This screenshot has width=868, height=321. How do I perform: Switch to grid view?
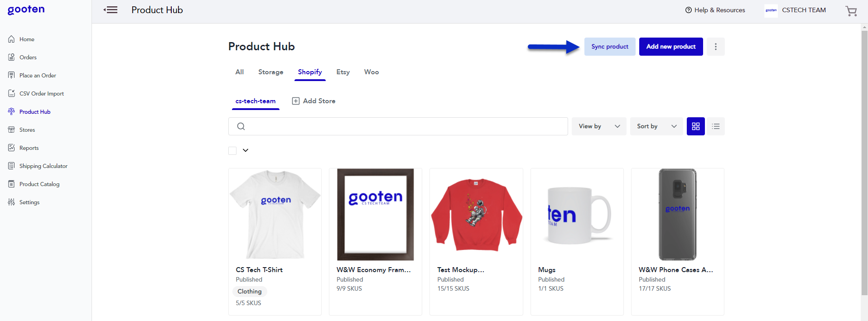point(696,126)
